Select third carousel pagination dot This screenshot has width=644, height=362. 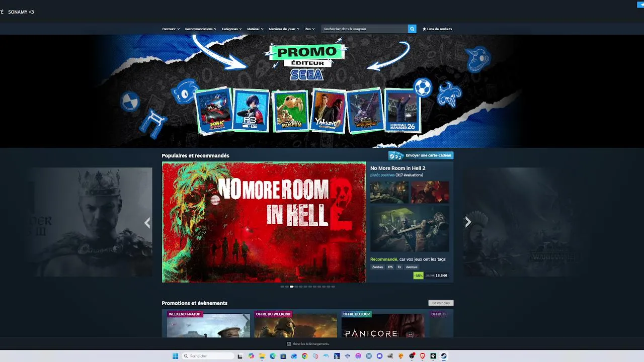(291, 287)
